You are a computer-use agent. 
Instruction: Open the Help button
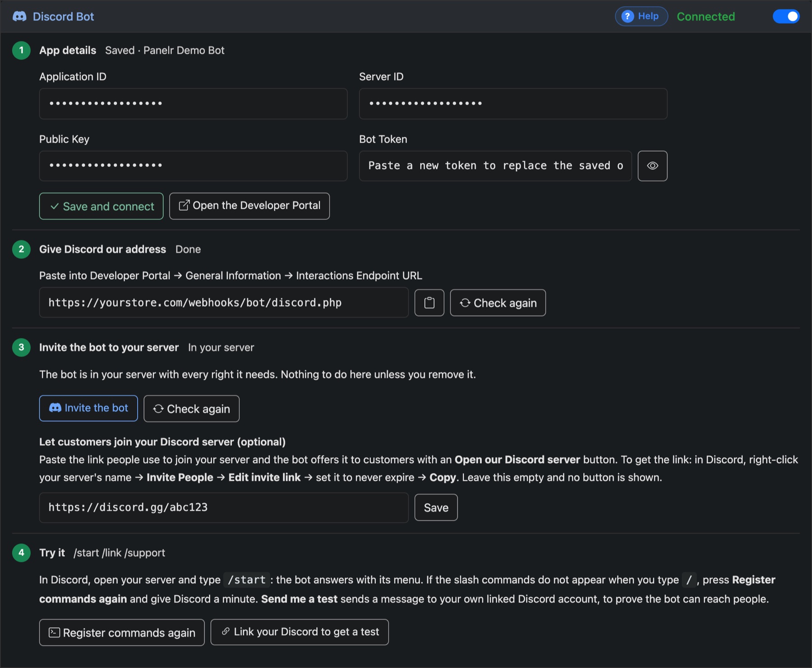tap(641, 16)
